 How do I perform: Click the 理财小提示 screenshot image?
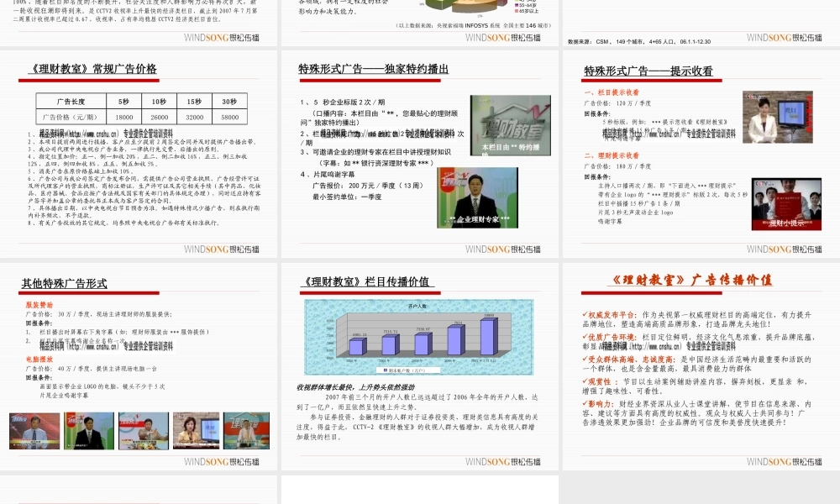point(786,204)
